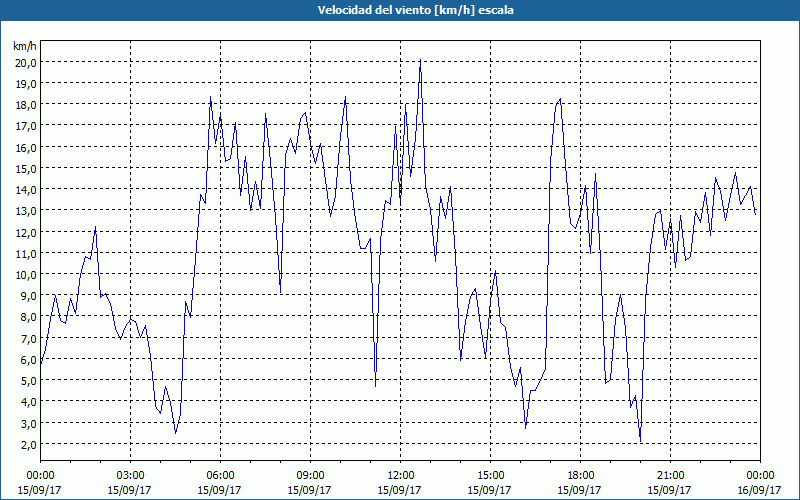Select the '06:00' x-axis time label

click(220, 476)
